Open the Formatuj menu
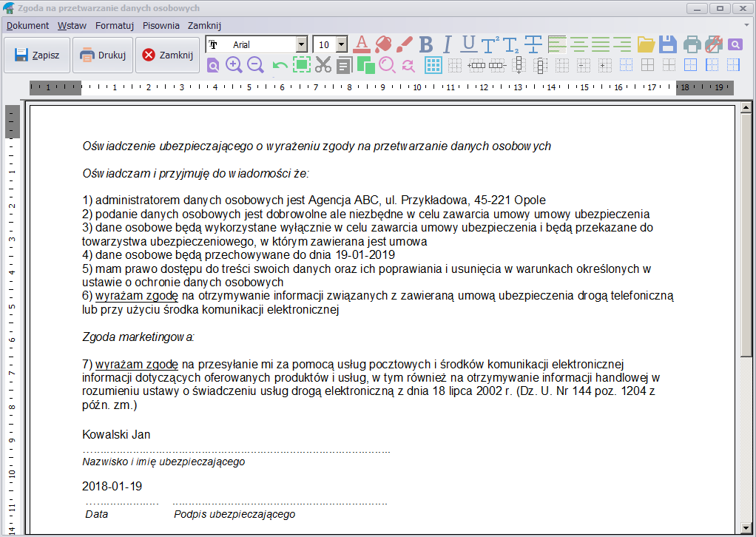 pyautogui.click(x=114, y=26)
